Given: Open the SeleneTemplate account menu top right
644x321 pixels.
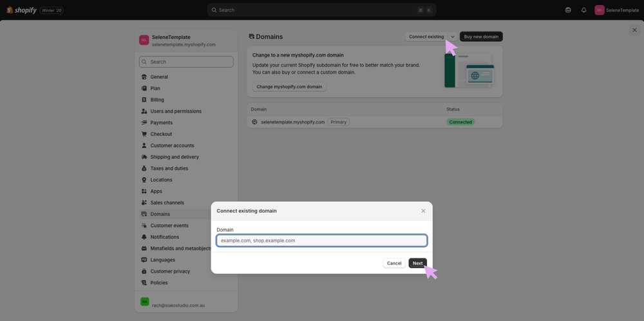Looking at the screenshot, I should coord(617,10).
